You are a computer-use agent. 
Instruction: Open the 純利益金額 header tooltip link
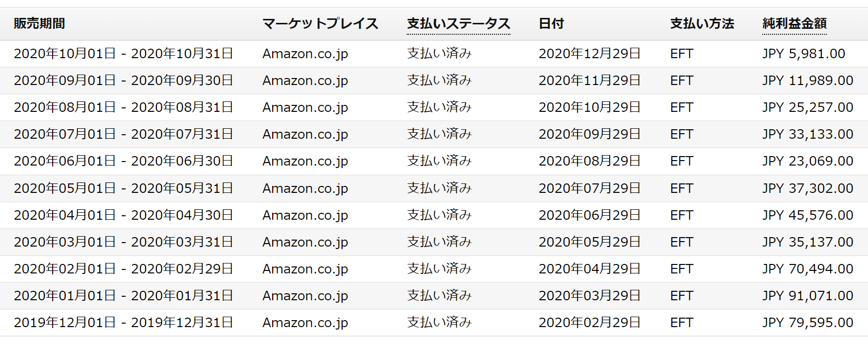tap(795, 23)
